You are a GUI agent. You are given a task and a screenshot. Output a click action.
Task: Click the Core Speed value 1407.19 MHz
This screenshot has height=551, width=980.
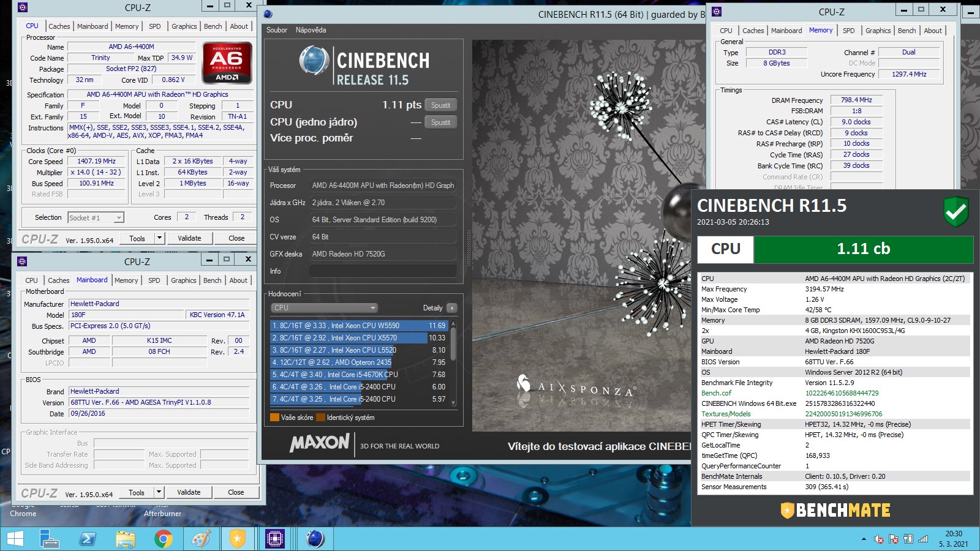[96, 161]
